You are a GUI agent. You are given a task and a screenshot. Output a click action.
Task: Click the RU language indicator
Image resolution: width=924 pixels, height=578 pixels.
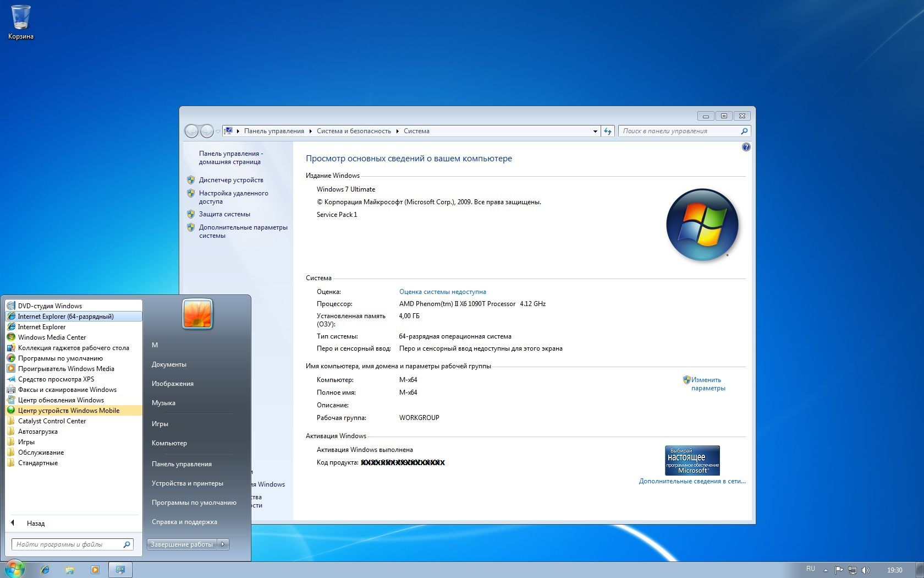(x=811, y=569)
